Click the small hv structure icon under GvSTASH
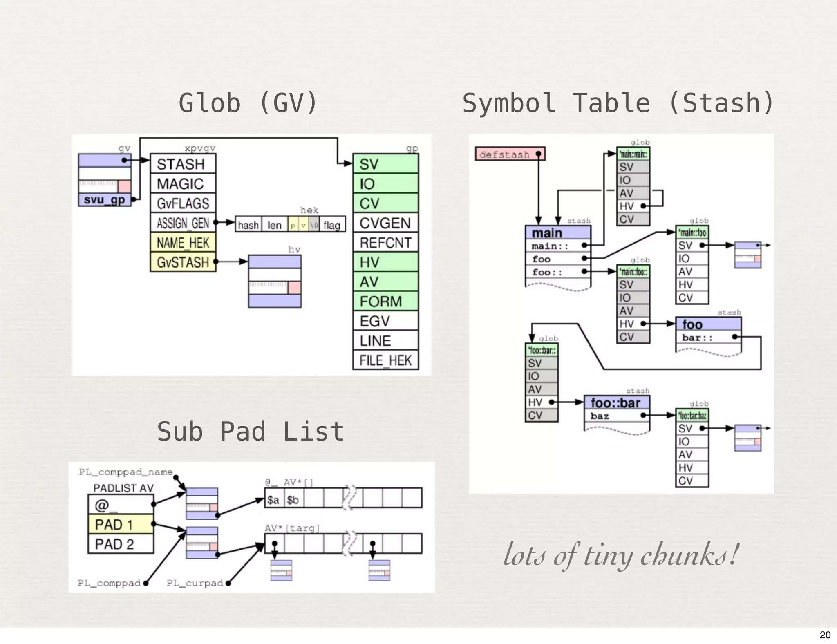 pyautogui.click(x=275, y=281)
